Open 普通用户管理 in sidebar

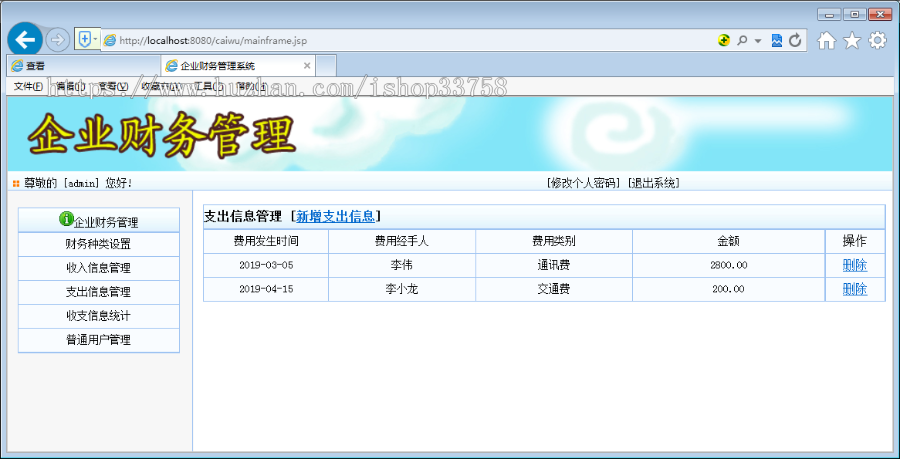point(99,340)
